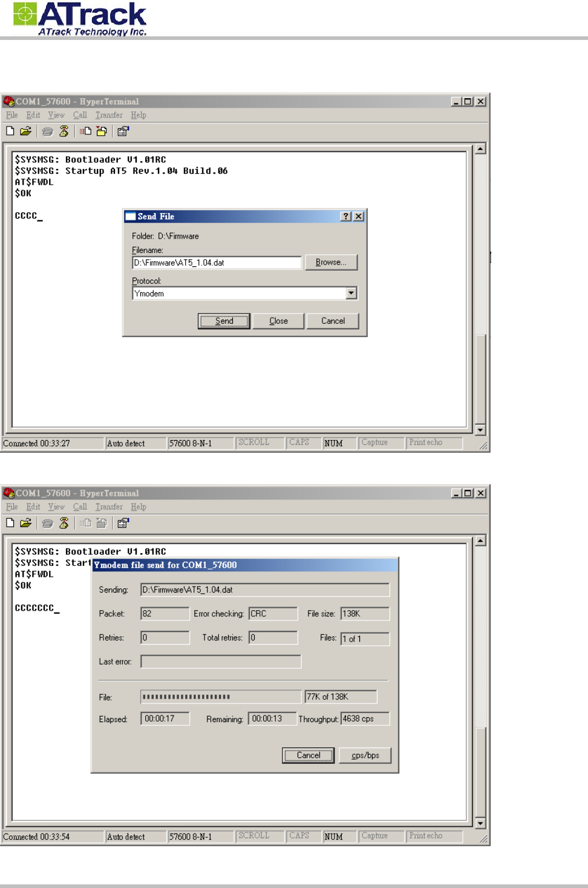Click the Close button in the Send File dialog
Screen dimensions: 588x888
[x=278, y=321]
